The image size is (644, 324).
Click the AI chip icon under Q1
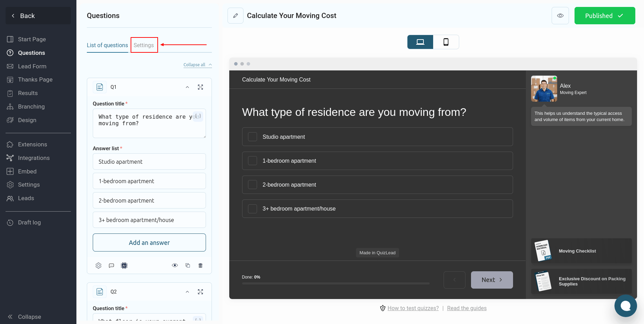click(124, 265)
